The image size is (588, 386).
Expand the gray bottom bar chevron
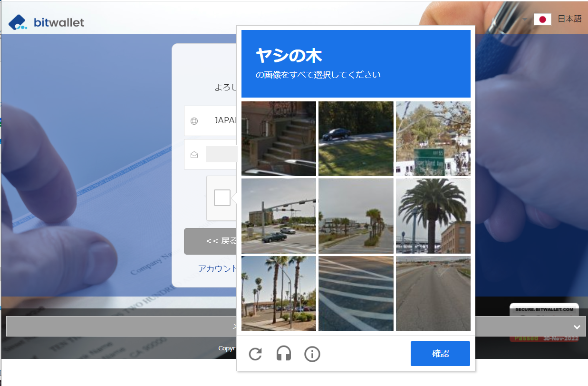point(577,327)
